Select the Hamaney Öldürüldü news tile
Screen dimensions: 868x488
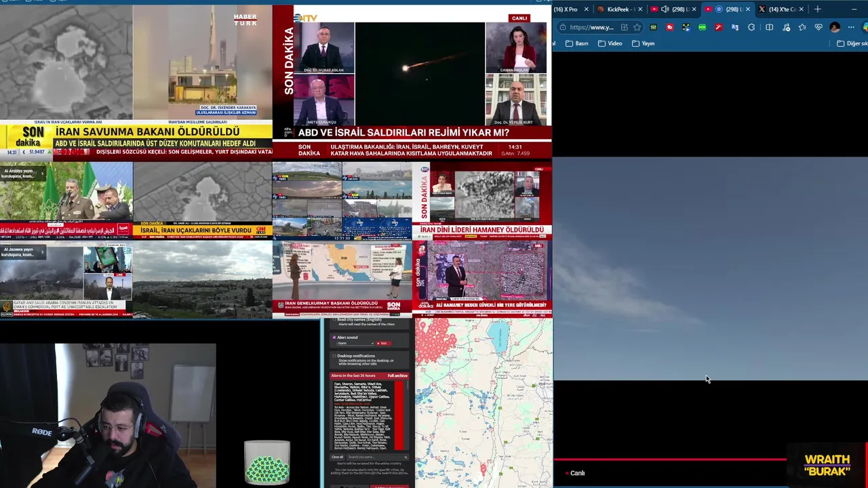click(x=482, y=201)
